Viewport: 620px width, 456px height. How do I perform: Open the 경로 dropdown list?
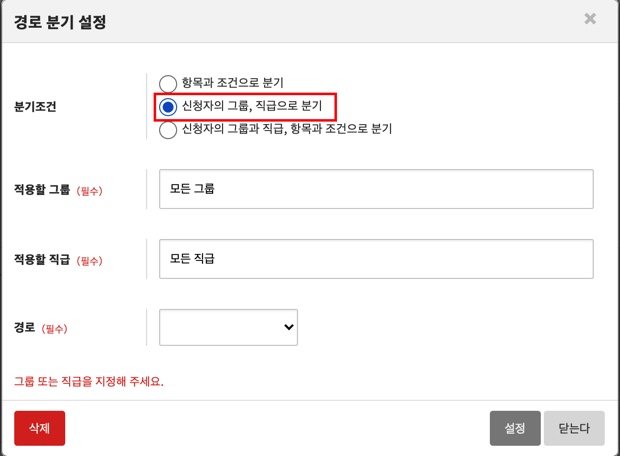click(228, 326)
